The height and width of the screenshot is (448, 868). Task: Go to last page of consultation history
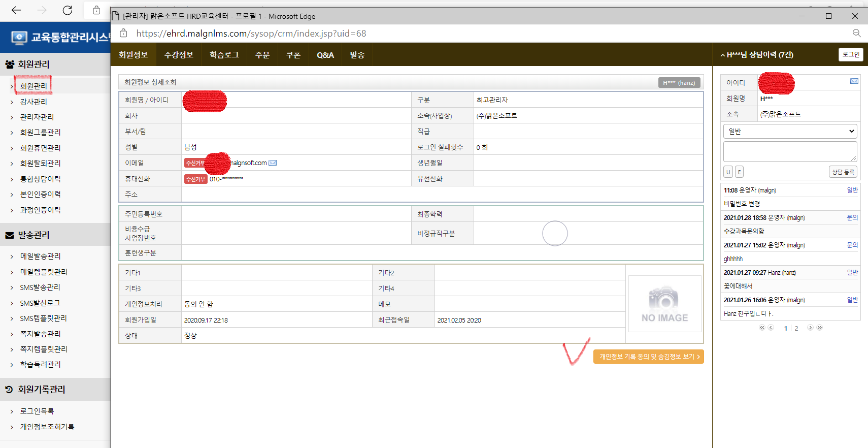pyautogui.click(x=819, y=328)
